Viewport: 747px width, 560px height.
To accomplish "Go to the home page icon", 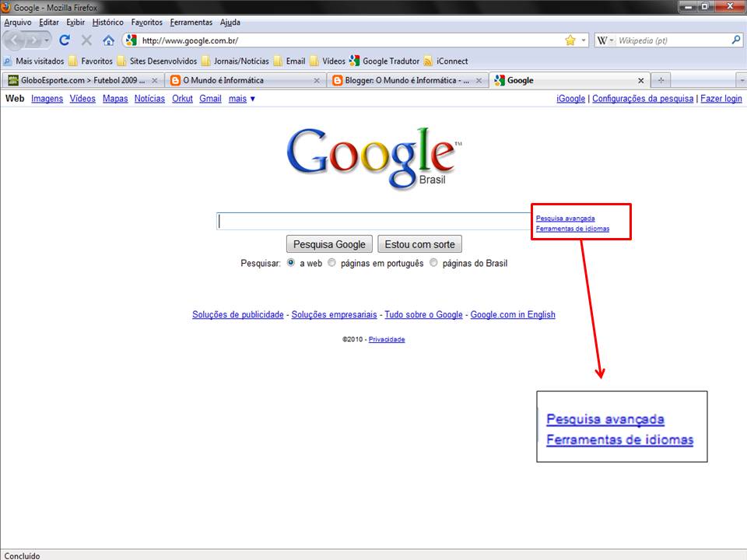I will coord(109,40).
